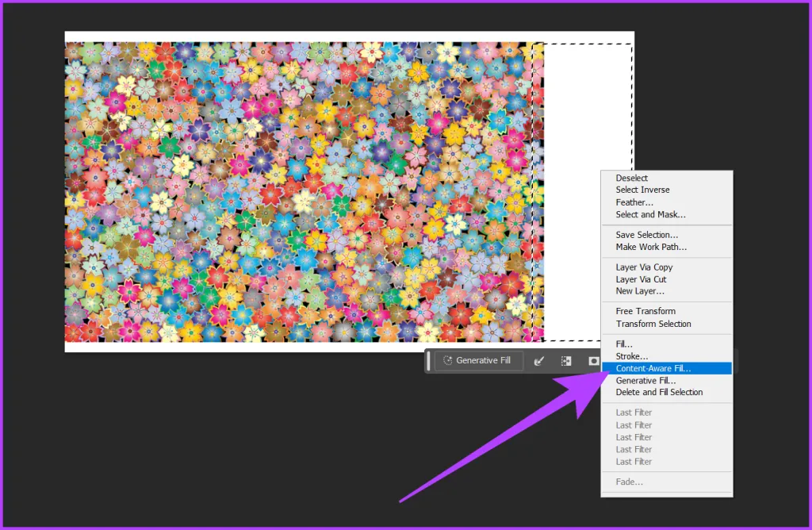Click Save Selection... in the context menu
This screenshot has width=812, height=530.
point(647,235)
